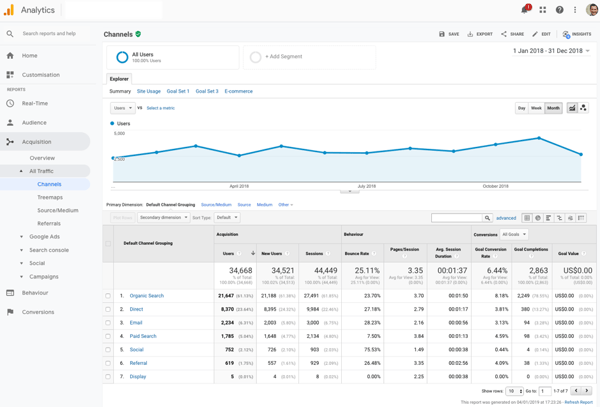
Task: Switch to the Goal Set 1 tab
Action: 178,91
